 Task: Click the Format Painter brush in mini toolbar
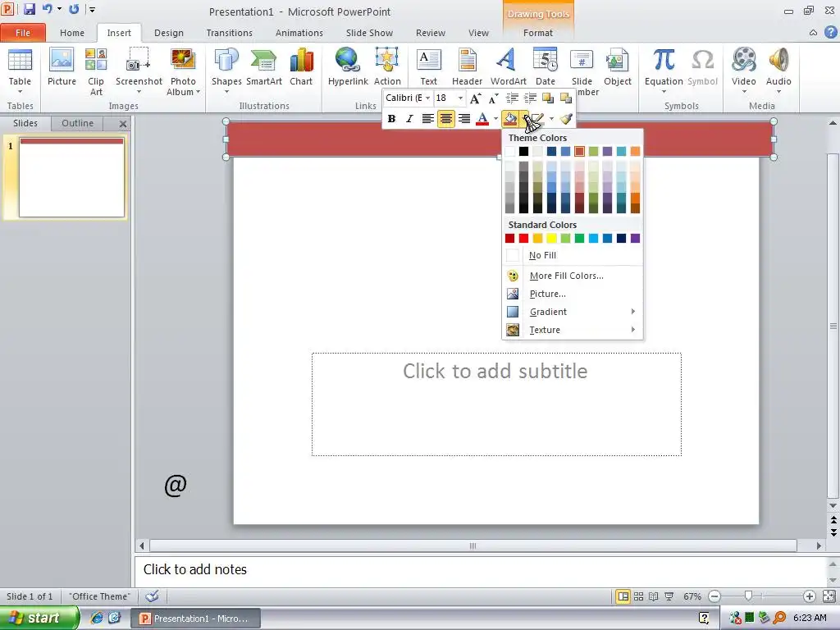pyautogui.click(x=566, y=119)
